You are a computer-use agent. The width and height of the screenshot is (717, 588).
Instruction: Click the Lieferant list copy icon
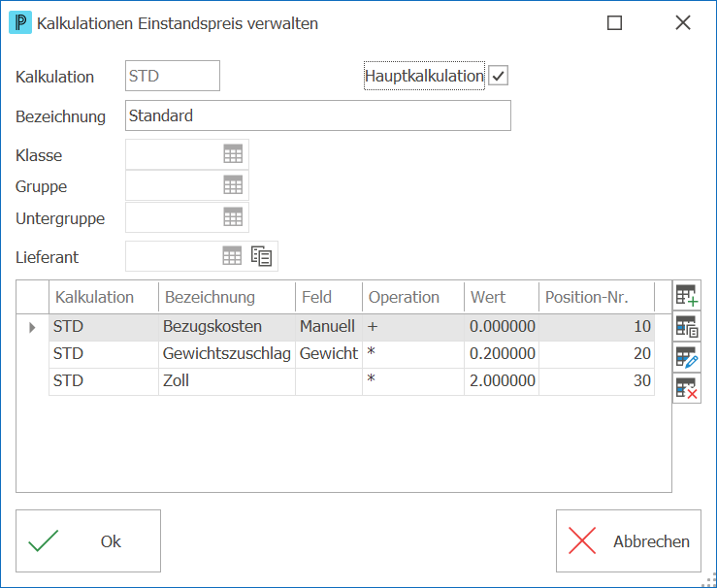[x=261, y=256]
